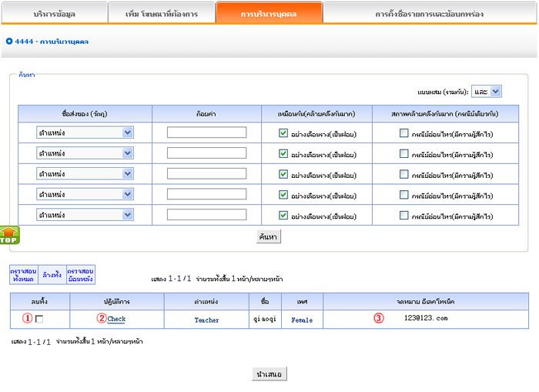Click the 1238123.com email cell
Screen dimensions: 539x392
(x=426, y=318)
